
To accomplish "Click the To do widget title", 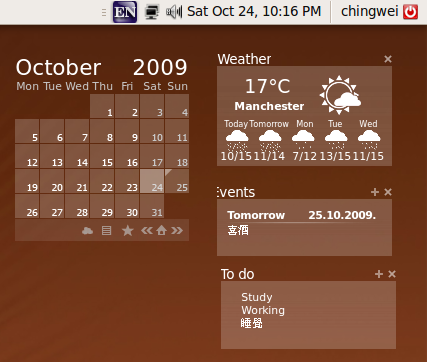I will click(x=238, y=274).
